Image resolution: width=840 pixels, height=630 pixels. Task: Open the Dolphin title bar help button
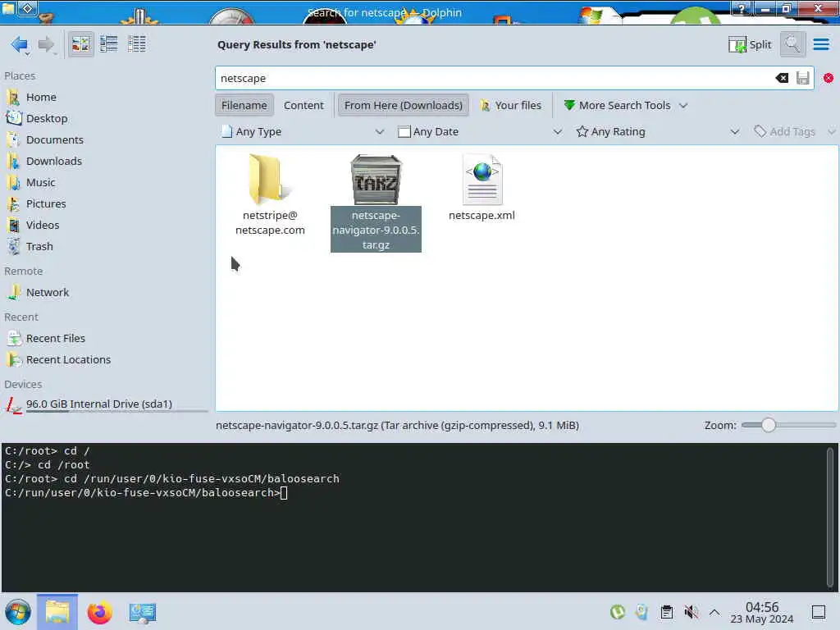pos(742,8)
